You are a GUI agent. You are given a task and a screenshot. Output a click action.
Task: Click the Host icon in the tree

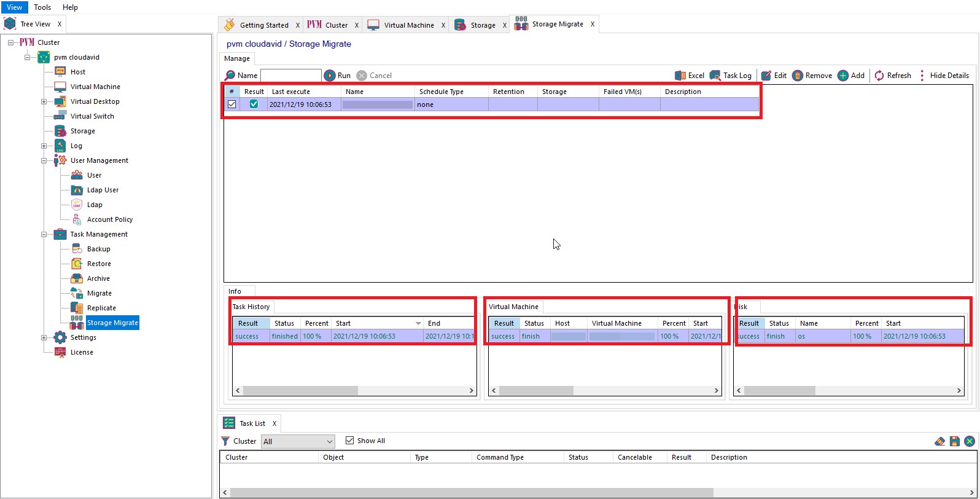60,72
